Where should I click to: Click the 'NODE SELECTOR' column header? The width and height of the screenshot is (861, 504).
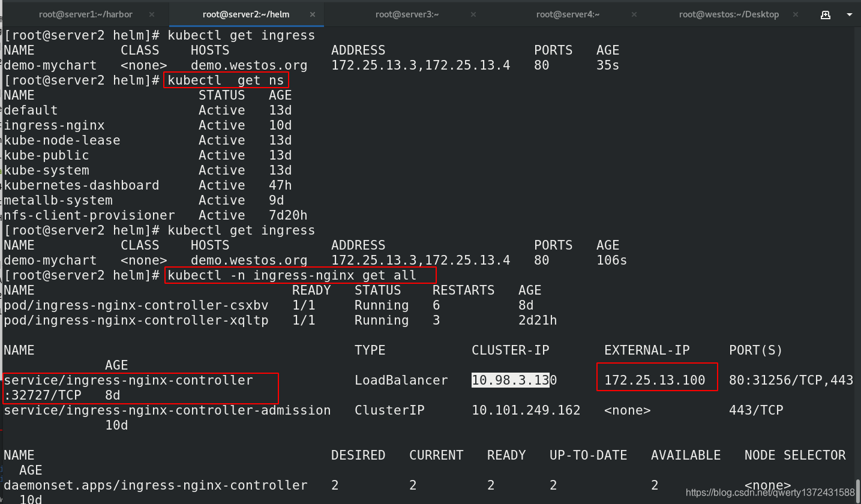[x=795, y=455]
